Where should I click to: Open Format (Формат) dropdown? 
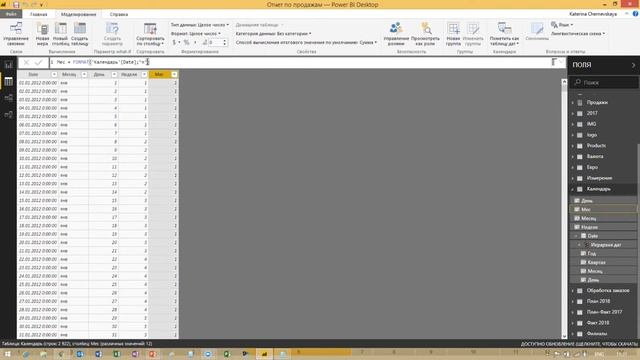[x=196, y=33]
